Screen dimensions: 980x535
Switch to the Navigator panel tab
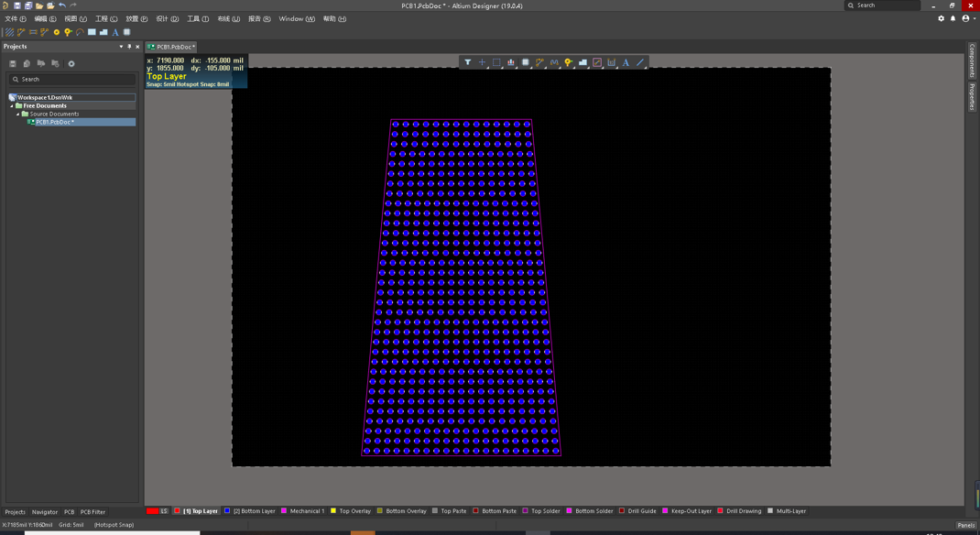[x=44, y=512]
